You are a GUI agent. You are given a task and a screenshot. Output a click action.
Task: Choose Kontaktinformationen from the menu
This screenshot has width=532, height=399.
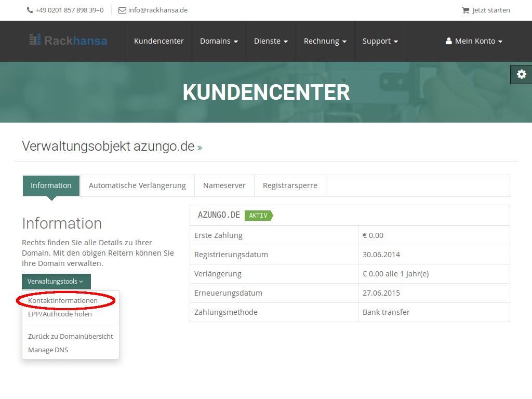tap(63, 300)
